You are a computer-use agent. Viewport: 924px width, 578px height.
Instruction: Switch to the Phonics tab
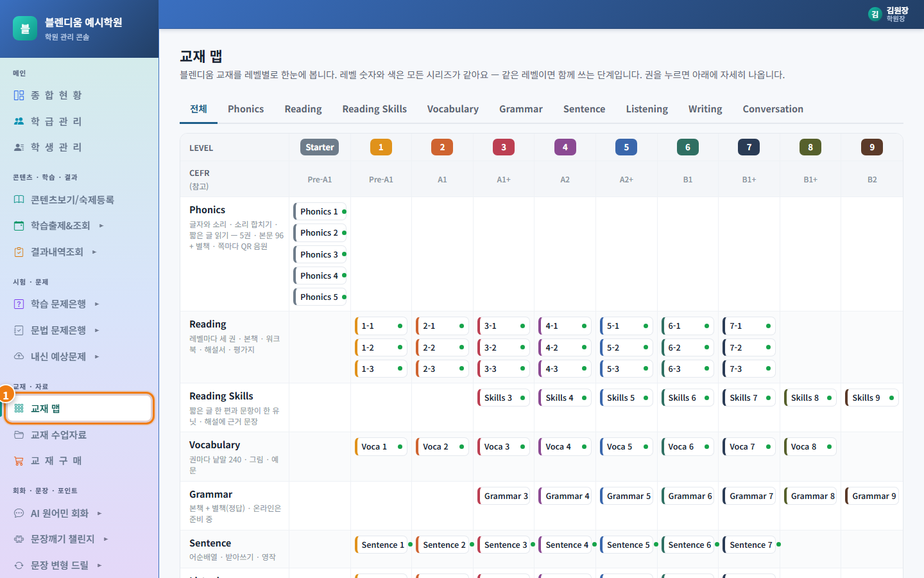pos(246,109)
